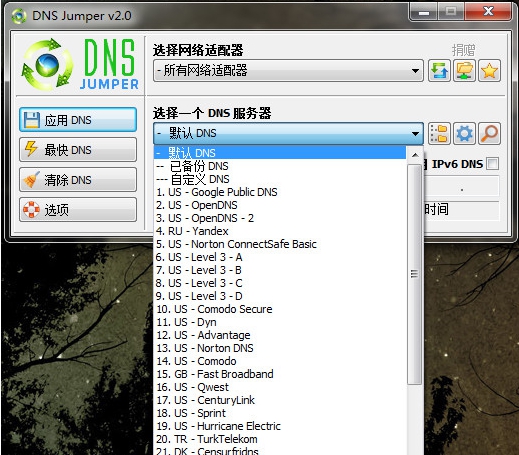Image resolution: width=519 pixels, height=455 pixels.
Task: Click the dropdown list scrollbar thumb
Action: 415,274
